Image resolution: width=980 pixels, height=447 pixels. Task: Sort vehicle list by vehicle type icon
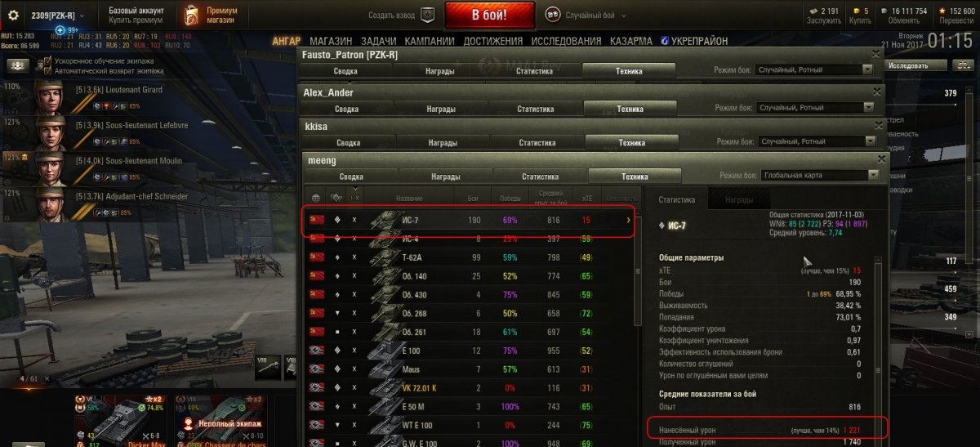[335, 199]
